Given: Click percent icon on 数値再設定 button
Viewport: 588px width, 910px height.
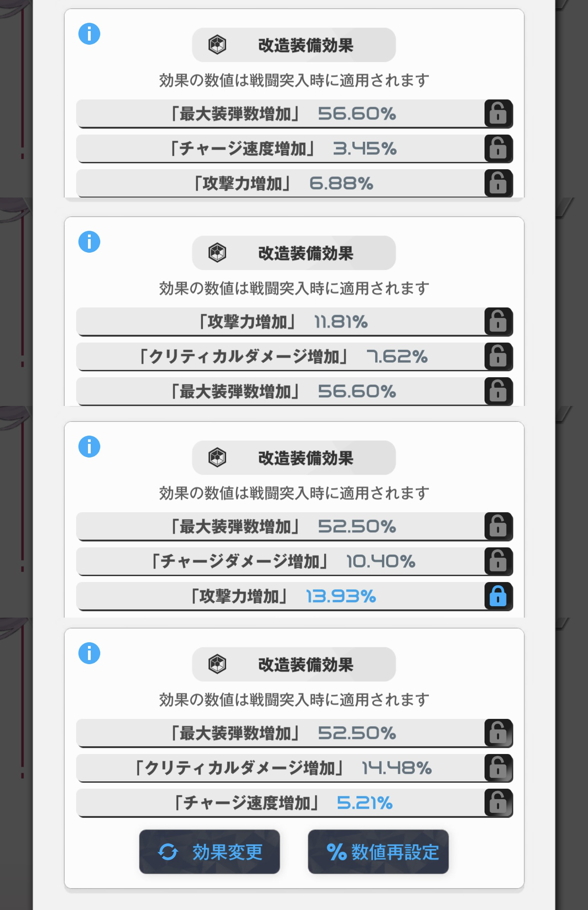Looking at the screenshot, I should pos(336,852).
